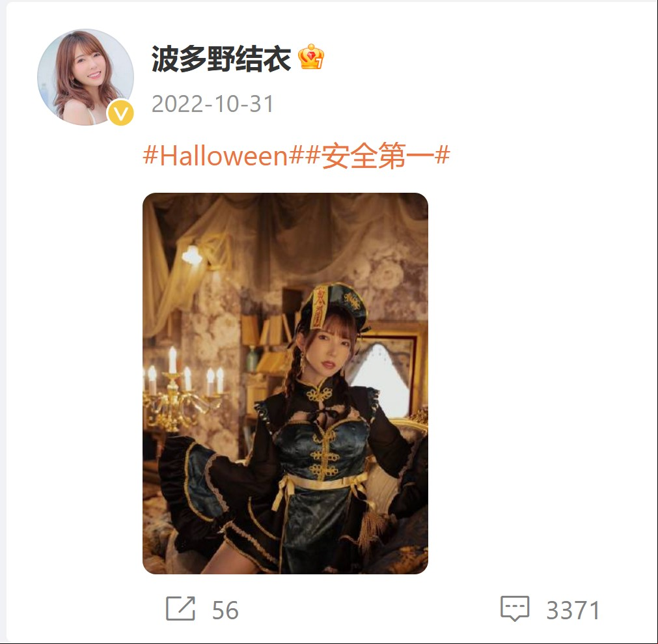Image resolution: width=658 pixels, height=644 pixels.
Task: Click the yellow verified V badge
Action: click(x=121, y=113)
